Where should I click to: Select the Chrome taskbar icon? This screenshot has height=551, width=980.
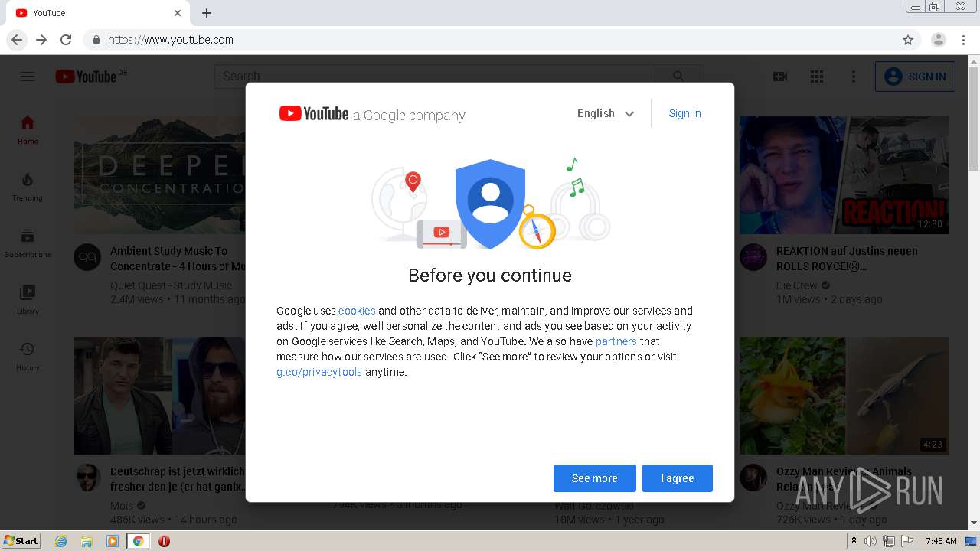pyautogui.click(x=139, y=541)
